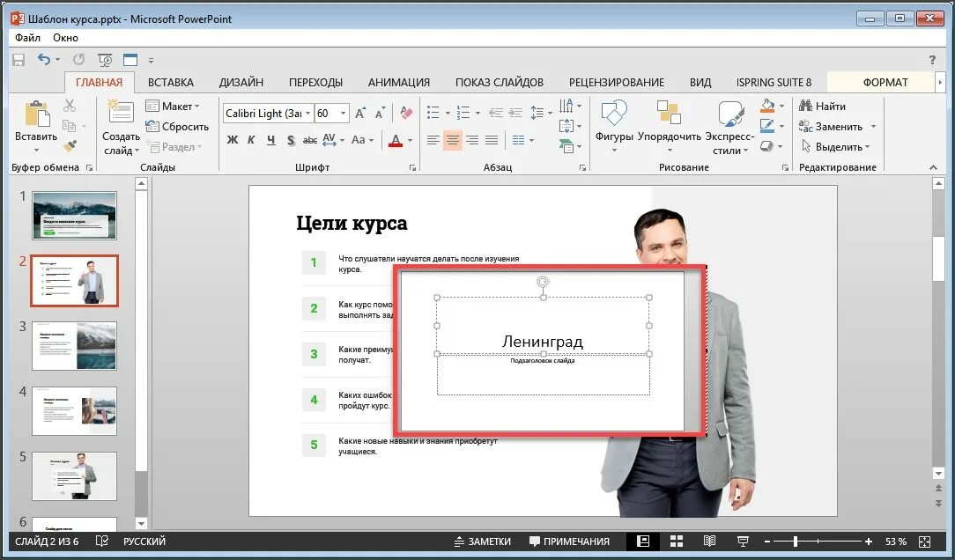Image resolution: width=955 pixels, height=560 pixels.
Task: Open the font name dropdown
Action: (308, 114)
